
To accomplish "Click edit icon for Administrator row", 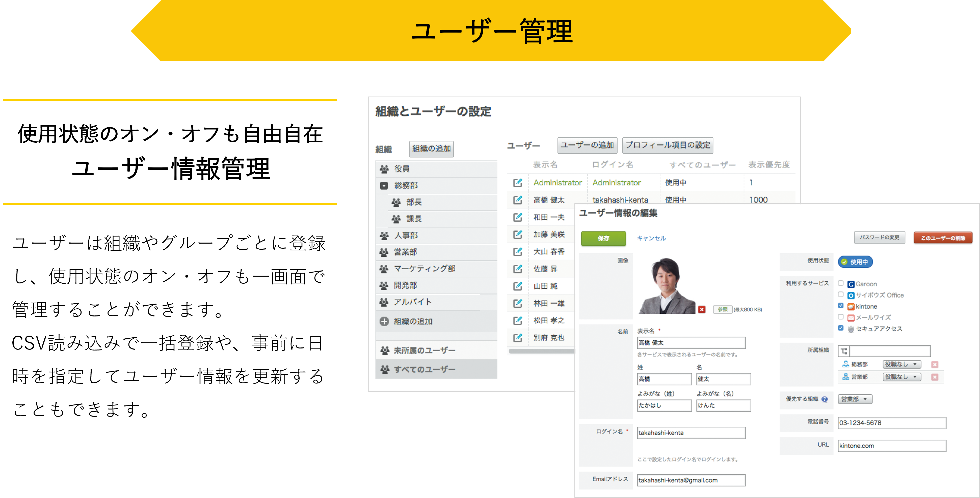I will click(x=517, y=183).
